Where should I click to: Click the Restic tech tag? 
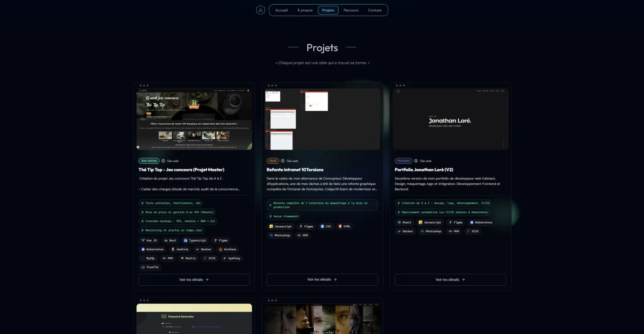click(188, 258)
